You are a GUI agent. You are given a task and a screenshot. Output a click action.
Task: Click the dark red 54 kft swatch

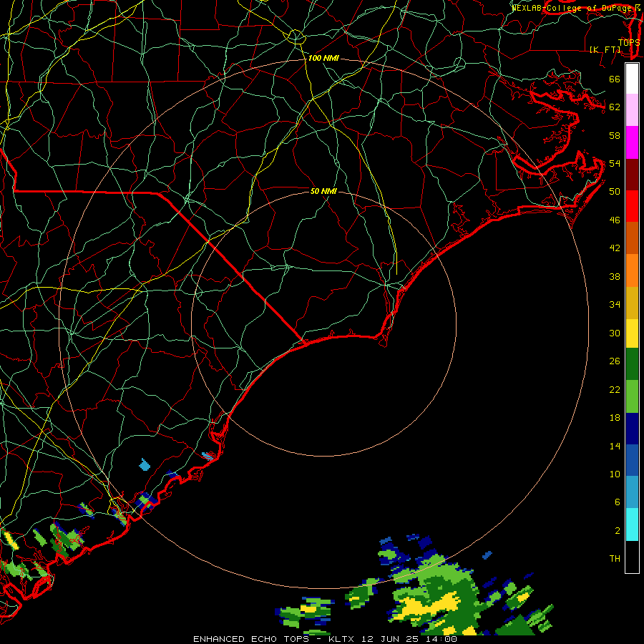coord(632,175)
